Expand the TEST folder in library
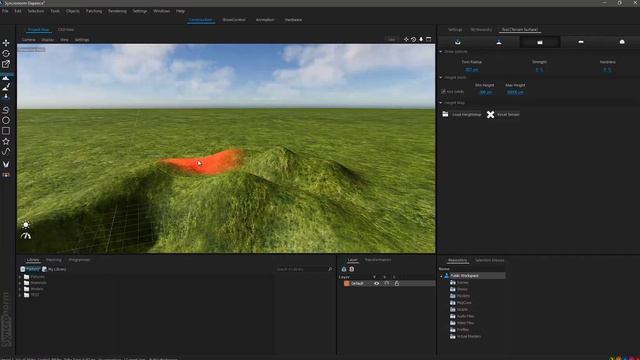This screenshot has width=640, height=360. [20, 295]
